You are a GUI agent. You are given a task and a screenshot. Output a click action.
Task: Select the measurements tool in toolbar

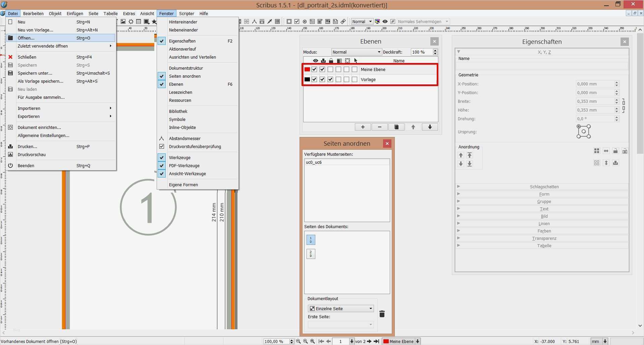pos(254,21)
